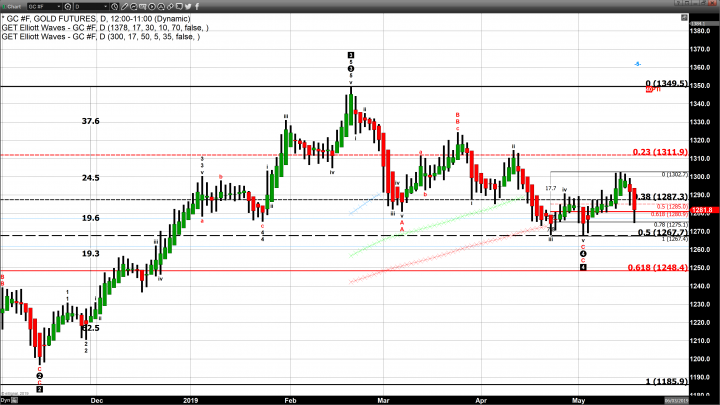Click the 0.618 (1248.4) Fibonacci level label
720x405 pixels.
[x=661, y=267]
